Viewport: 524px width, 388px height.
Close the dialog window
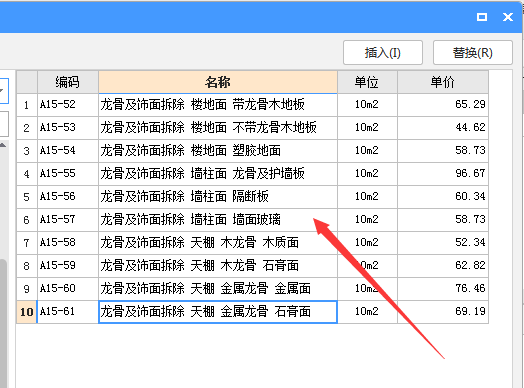(x=508, y=17)
